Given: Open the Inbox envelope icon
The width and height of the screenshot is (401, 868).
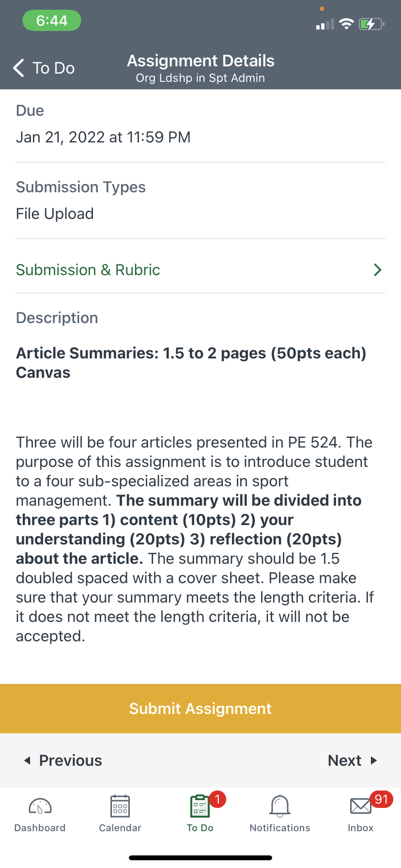Looking at the screenshot, I should pos(361,806).
